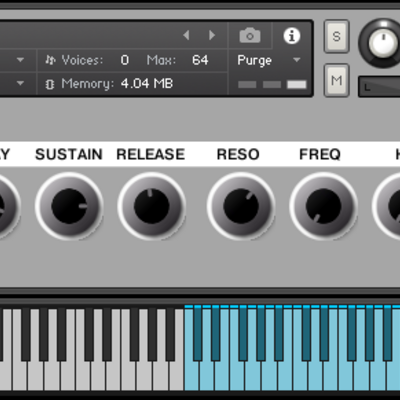Click the last white key before blue range
The height and width of the screenshot is (400, 400).
click(x=177, y=377)
